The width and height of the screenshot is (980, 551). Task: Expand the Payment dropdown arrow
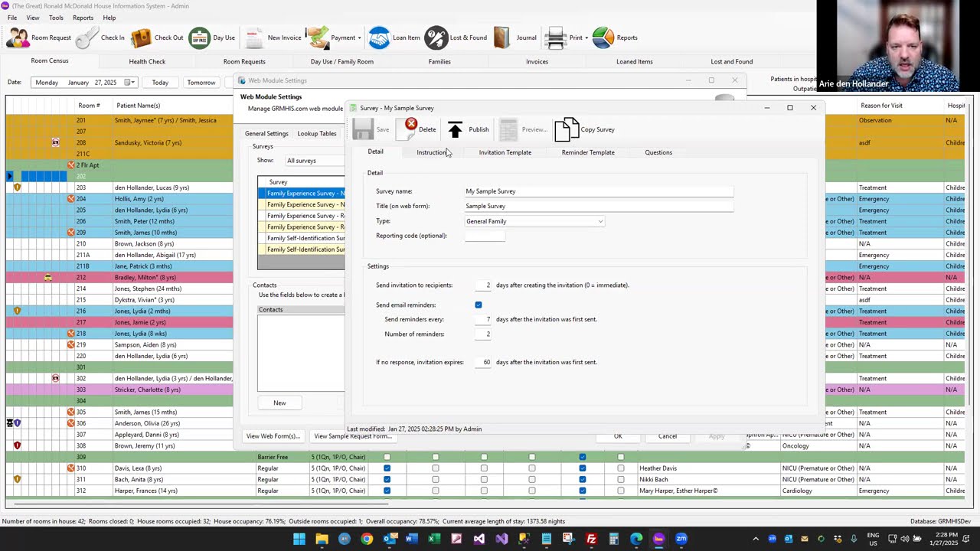pos(359,37)
